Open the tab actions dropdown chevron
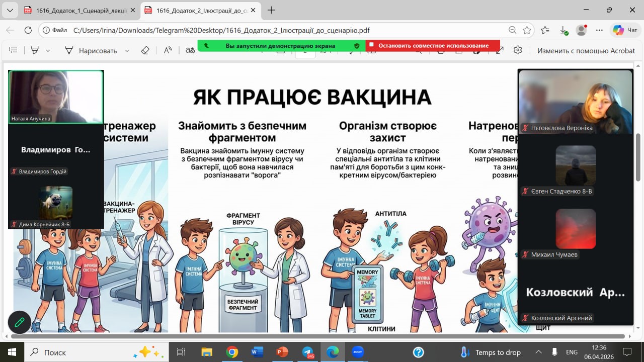This screenshot has width=644, height=362. [x=11, y=10]
